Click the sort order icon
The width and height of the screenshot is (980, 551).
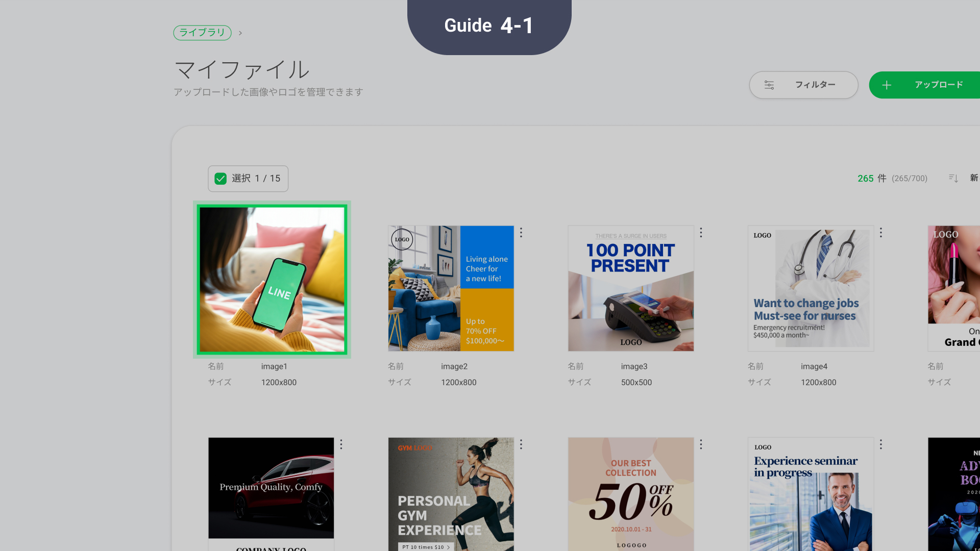953,178
